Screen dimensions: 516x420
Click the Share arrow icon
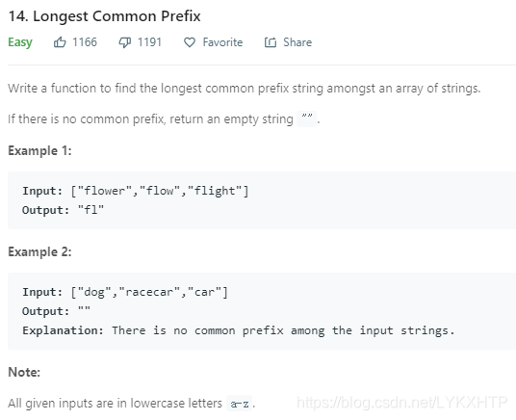tap(271, 42)
